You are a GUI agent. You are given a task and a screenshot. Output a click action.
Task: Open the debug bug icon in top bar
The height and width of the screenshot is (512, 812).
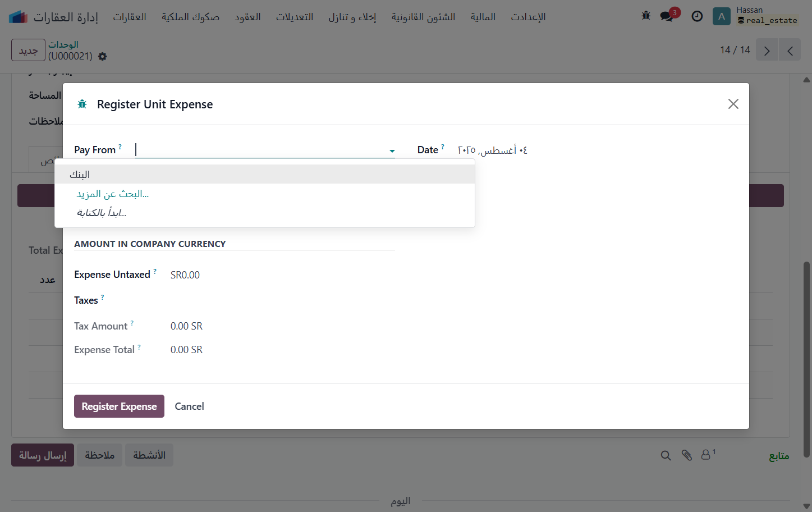coord(646,16)
